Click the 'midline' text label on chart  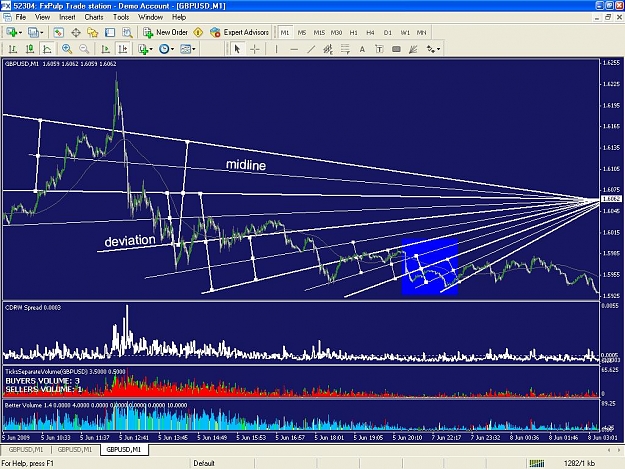point(246,165)
